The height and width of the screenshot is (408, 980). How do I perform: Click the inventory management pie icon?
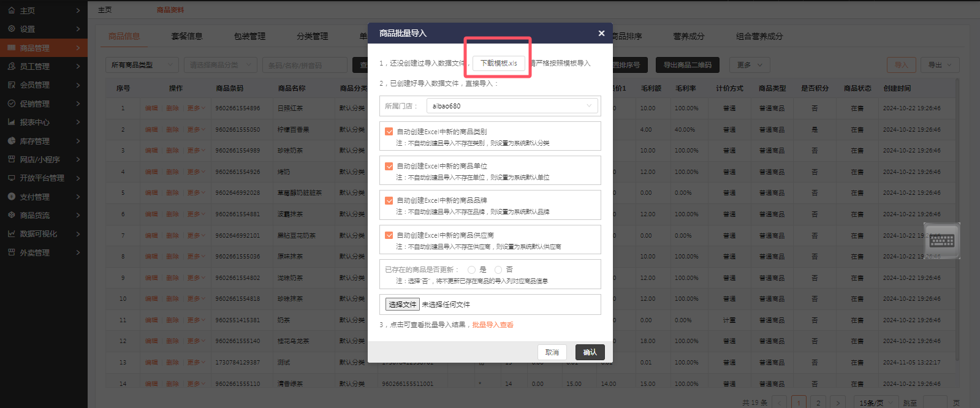[x=12, y=141]
